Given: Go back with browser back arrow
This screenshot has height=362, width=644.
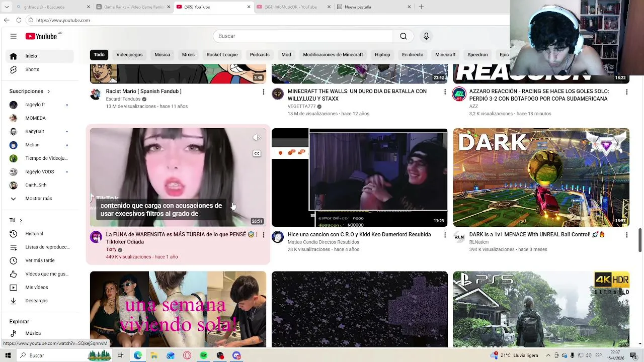Looking at the screenshot, I should 7,20.
